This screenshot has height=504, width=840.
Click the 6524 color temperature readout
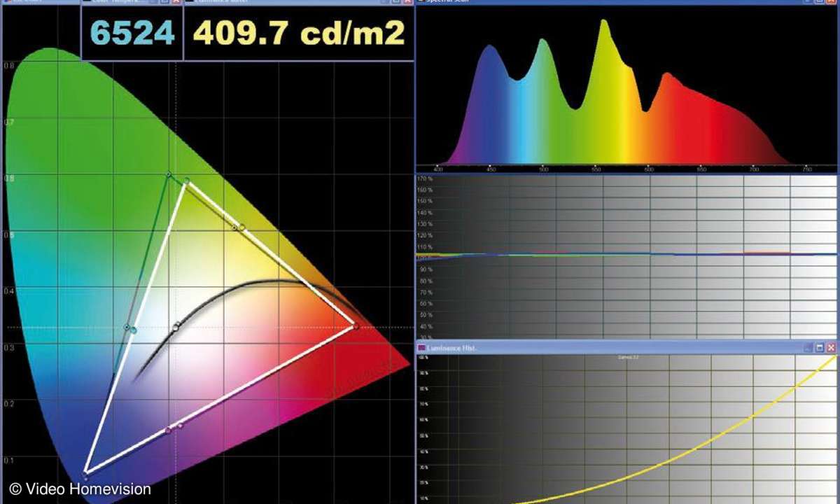133,33
